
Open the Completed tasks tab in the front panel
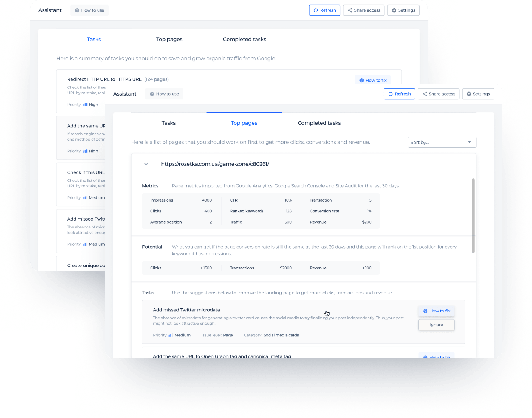[319, 123]
